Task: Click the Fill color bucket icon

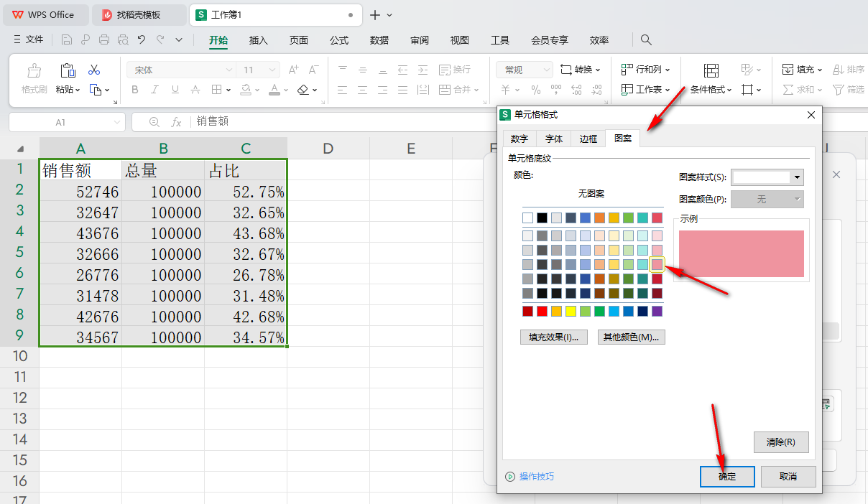Action: click(246, 90)
